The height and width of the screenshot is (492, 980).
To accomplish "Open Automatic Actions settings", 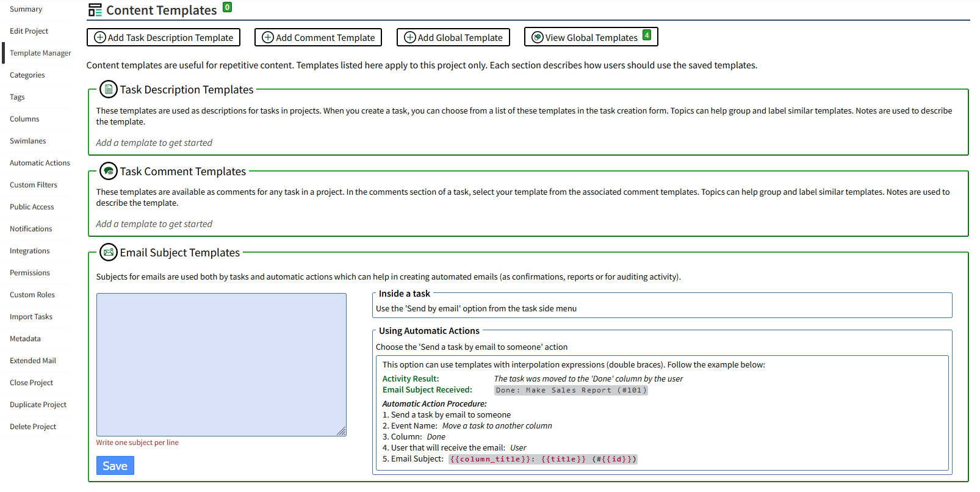I will (40, 163).
